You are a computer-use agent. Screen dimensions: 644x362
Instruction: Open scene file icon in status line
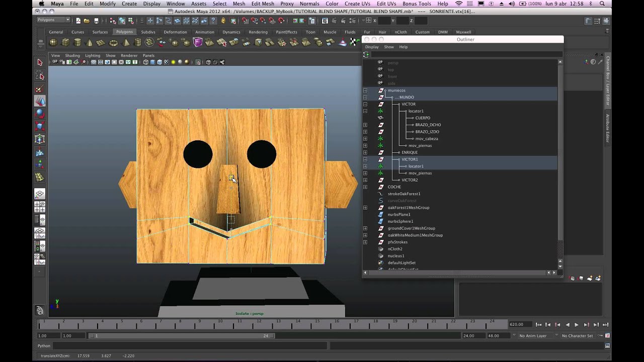coord(87,21)
